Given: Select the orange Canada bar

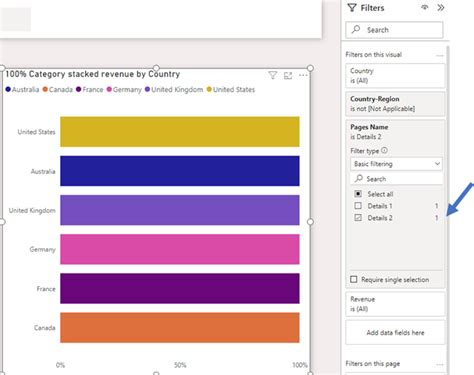Looking at the screenshot, I should (x=180, y=328).
